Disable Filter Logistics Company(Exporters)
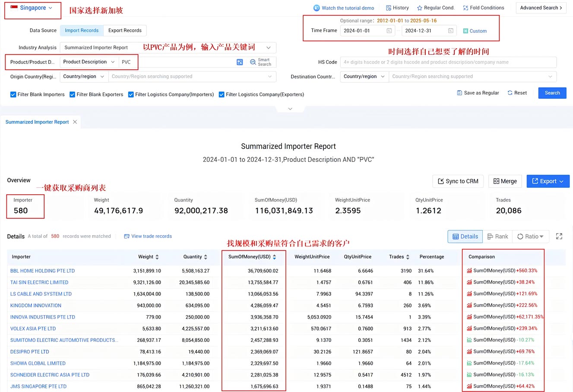This screenshot has height=392, width=573. point(222,95)
